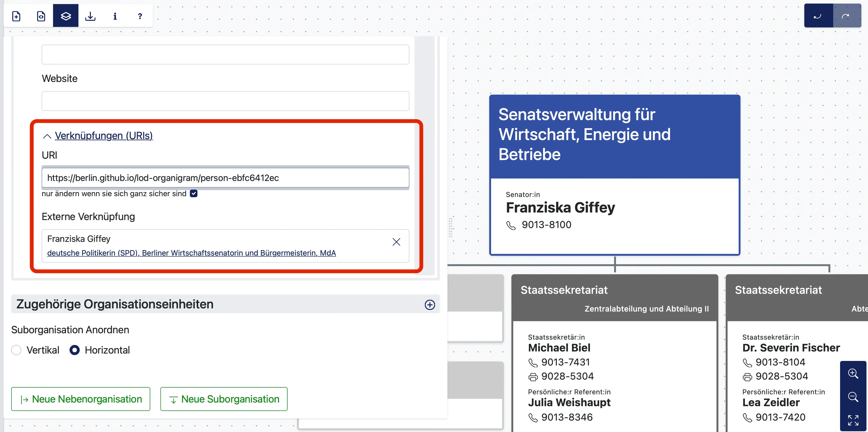Viewport: 868px width, 432px height.
Task: Add a Neue Suborganisation
Action: click(x=224, y=399)
